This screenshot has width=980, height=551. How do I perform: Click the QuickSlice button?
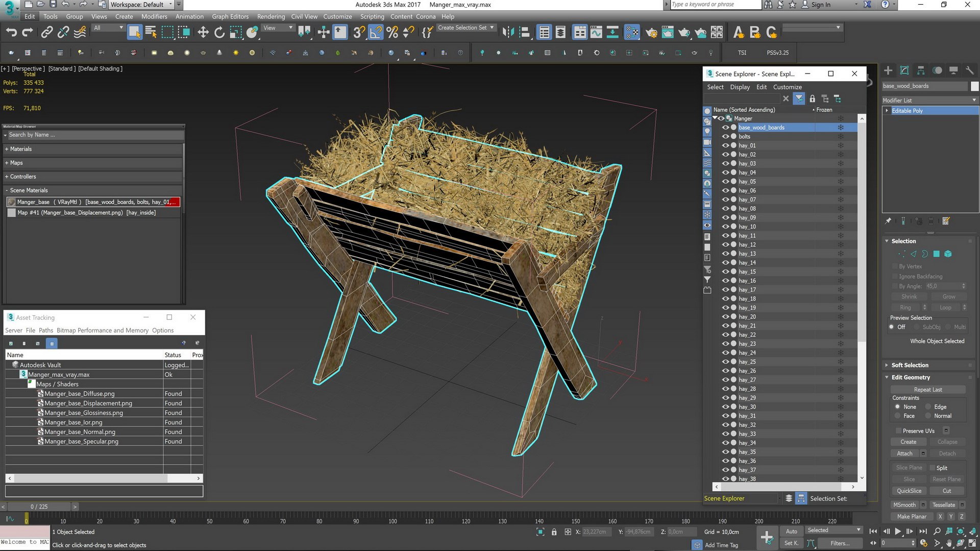(x=909, y=491)
